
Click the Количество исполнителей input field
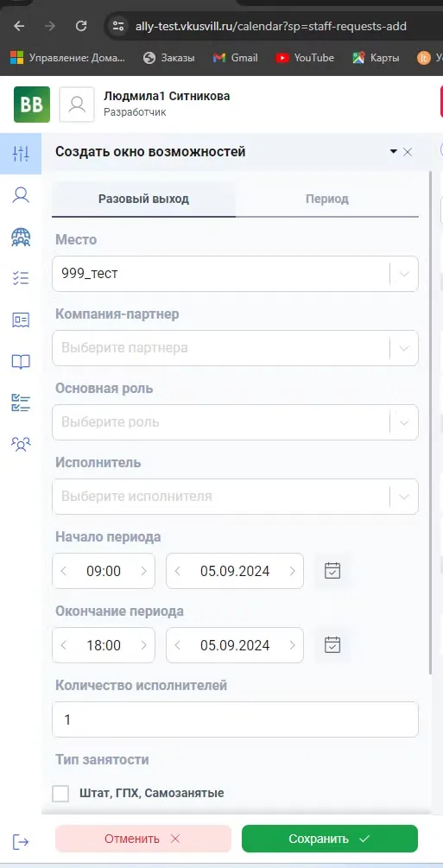click(x=235, y=719)
